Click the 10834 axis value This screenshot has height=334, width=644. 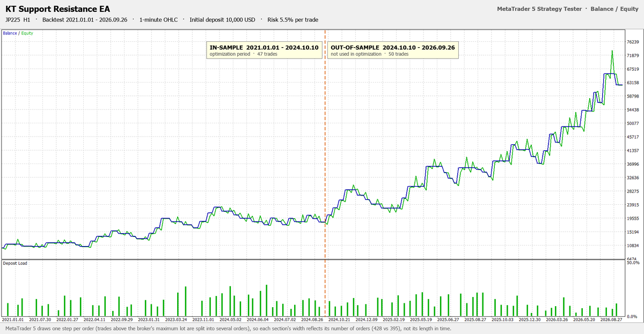[632, 246]
